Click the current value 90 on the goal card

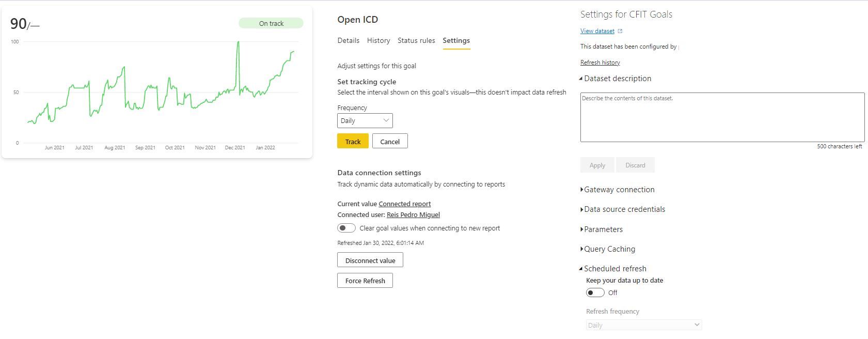[x=19, y=24]
